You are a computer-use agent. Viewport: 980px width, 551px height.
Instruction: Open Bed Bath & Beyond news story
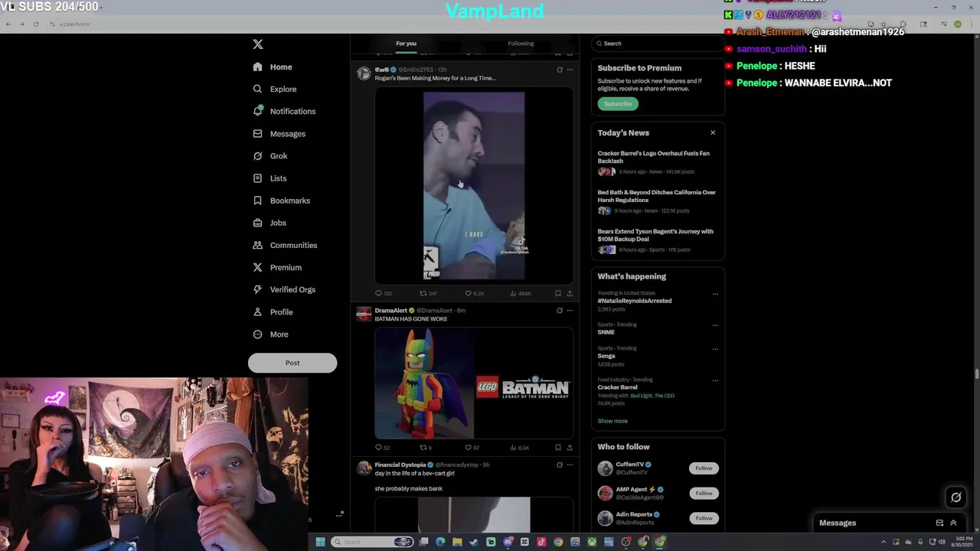(x=657, y=203)
